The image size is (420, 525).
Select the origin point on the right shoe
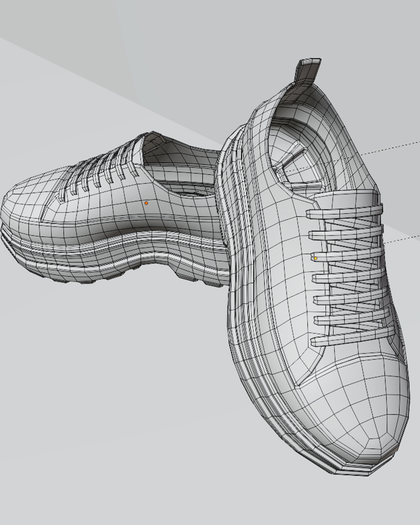tap(315, 258)
